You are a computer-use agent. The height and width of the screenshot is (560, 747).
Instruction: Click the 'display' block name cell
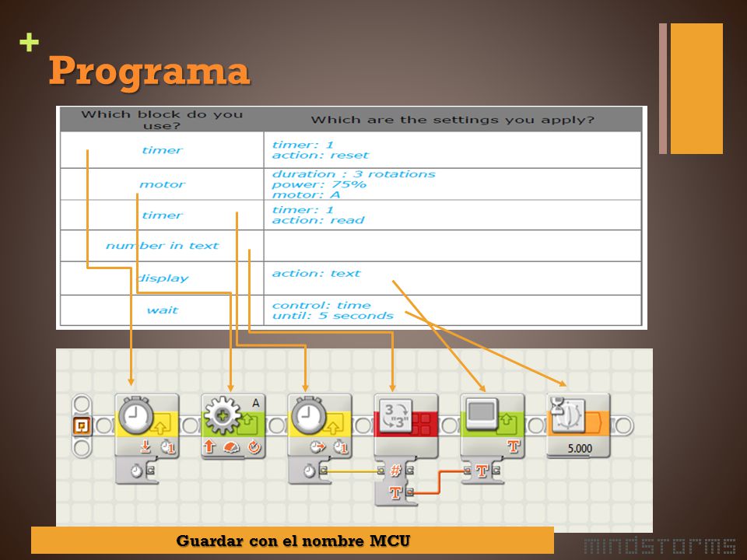163,278
